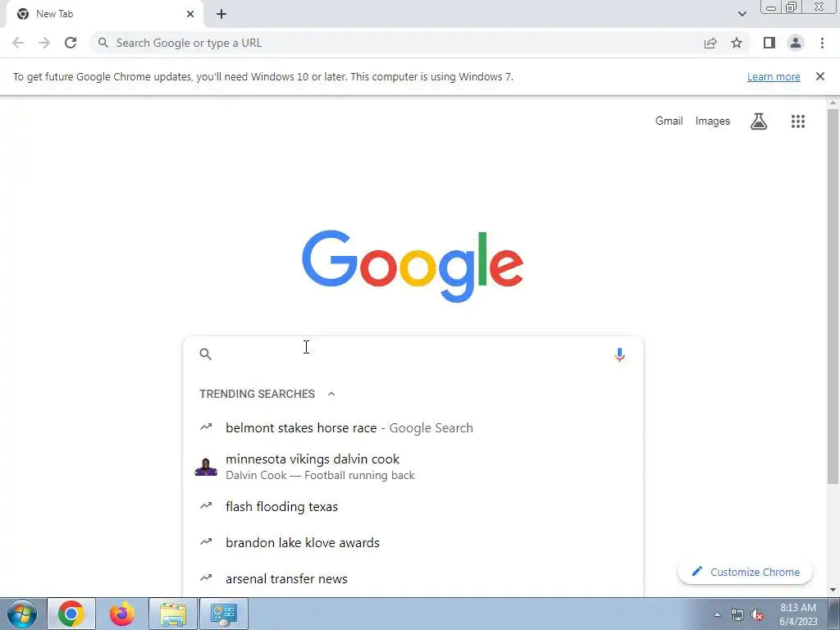
Task: Open Gmail link
Action: (669, 121)
